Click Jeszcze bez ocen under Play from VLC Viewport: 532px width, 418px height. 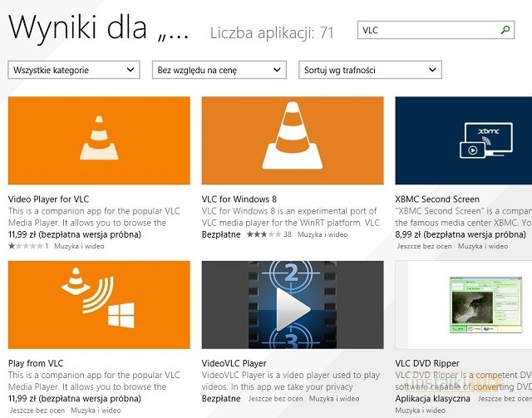[x=37, y=411]
